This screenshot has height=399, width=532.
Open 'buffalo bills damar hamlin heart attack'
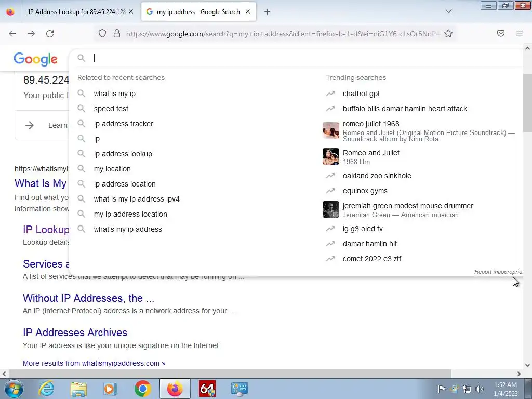pyautogui.click(x=405, y=109)
